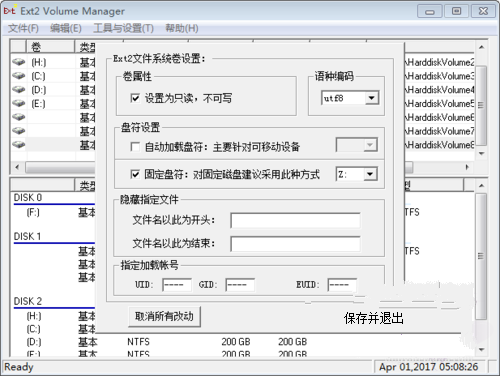Click the NTFS cell in the (D:) row

138,342
